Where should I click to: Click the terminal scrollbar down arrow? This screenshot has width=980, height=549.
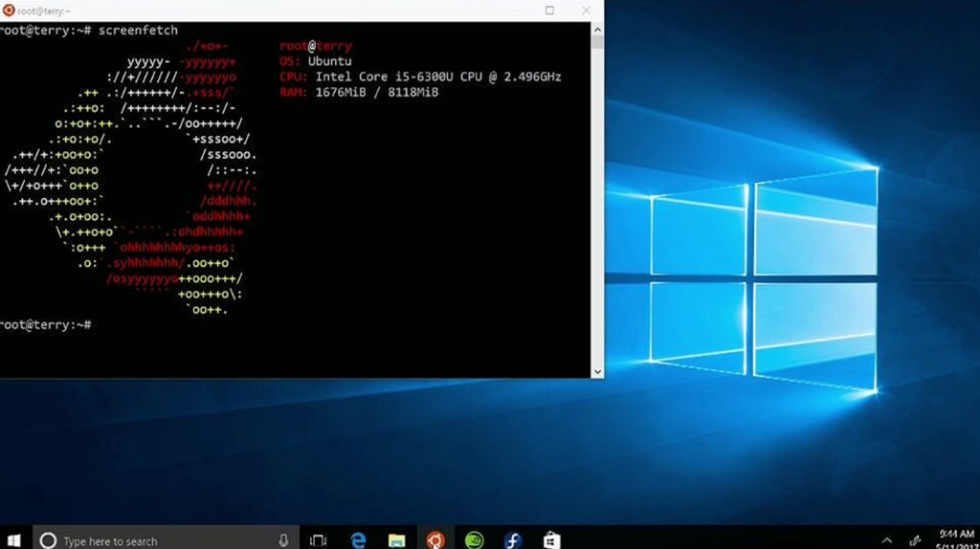[x=597, y=371]
